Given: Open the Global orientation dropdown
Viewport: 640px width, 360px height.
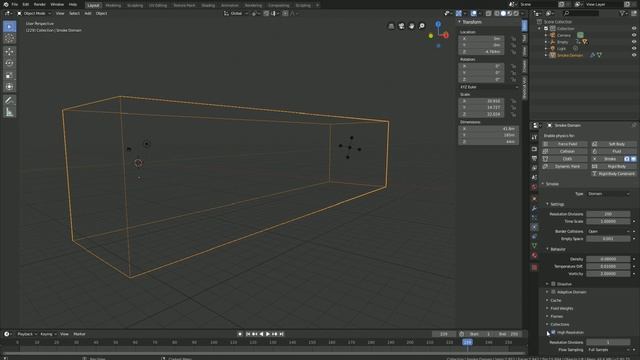Looking at the screenshot, I should pyautogui.click(x=236, y=13).
